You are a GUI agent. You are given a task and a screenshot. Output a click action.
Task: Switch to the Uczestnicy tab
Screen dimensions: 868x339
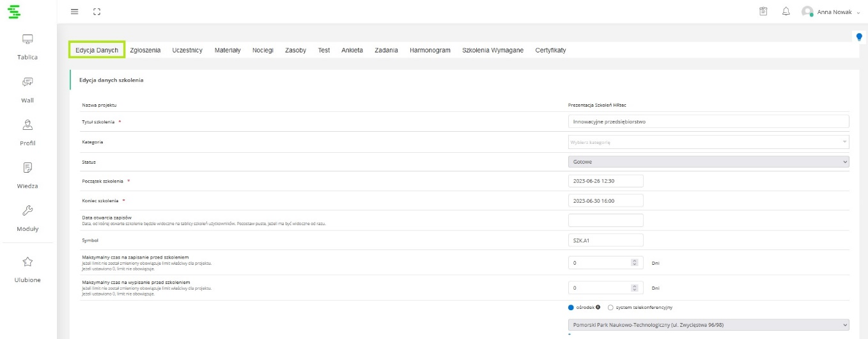click(x=187, y=50)
